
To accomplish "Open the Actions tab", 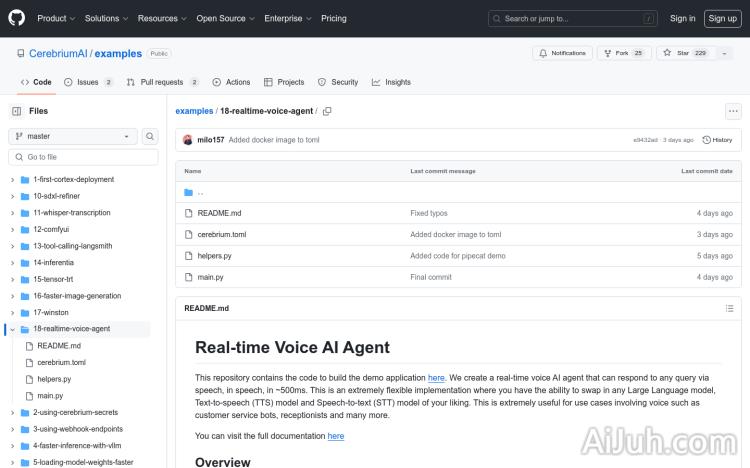I will [232, 82].
